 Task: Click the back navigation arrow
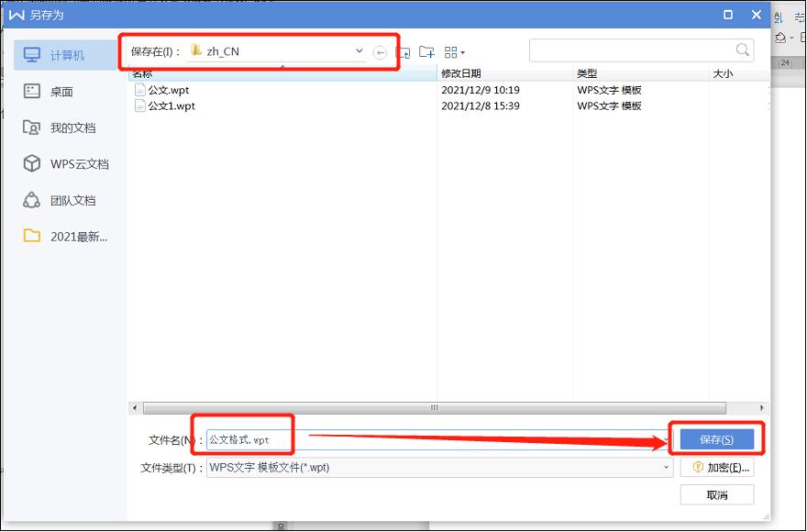coord(379,52)
